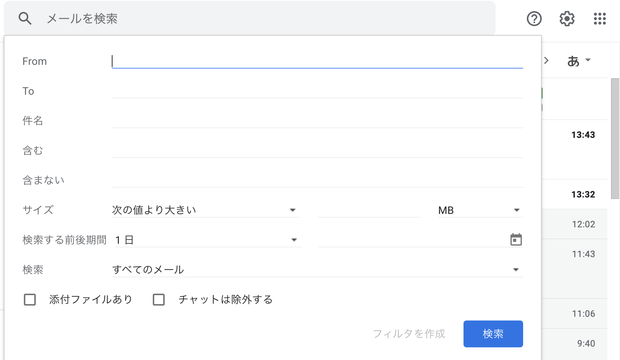Open the settings gear icon
Viewport: 620px width, 360px height.
coord(567,19)
